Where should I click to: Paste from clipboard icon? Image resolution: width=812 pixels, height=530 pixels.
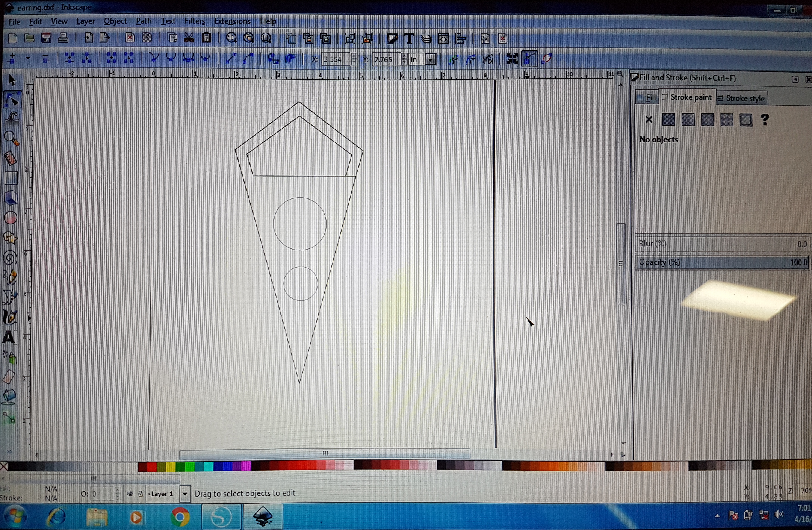click(x=206, y=38)
